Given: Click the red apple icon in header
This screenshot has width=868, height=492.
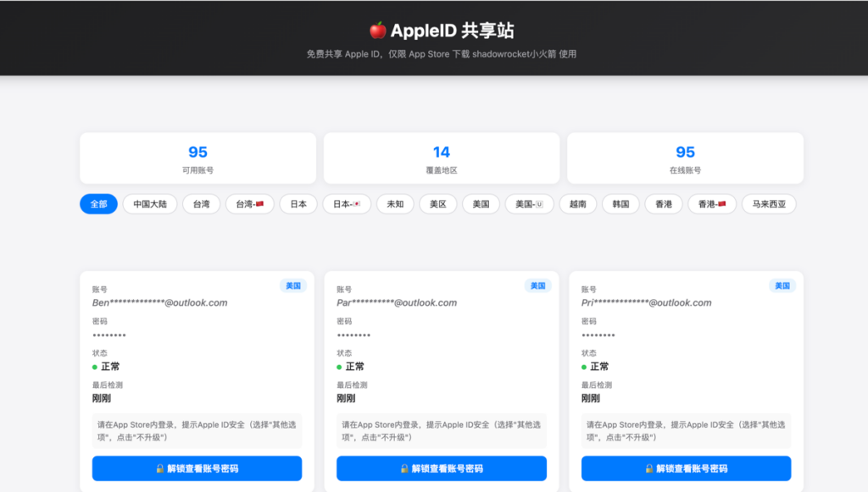Looking at the screenshot, I should tap(378, 30).
